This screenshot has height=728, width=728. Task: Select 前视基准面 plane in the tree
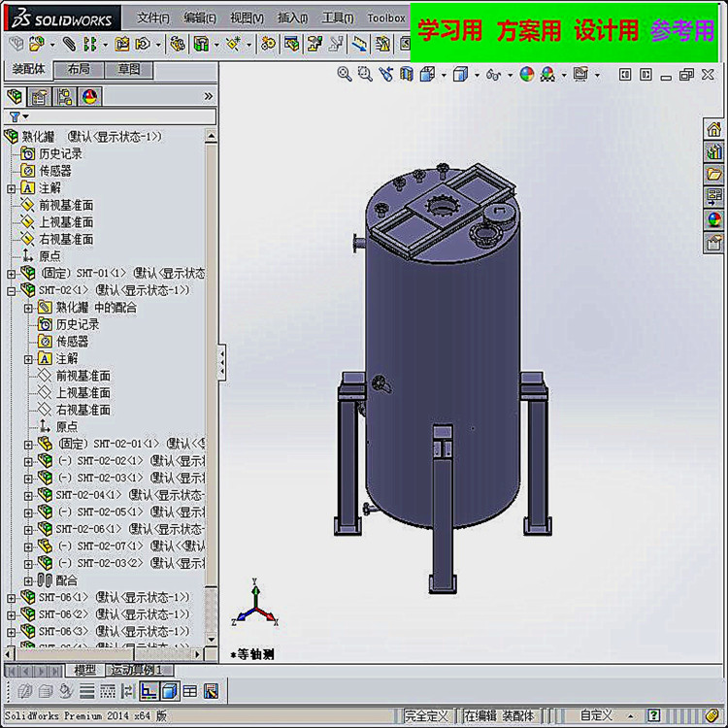point(65,205)
